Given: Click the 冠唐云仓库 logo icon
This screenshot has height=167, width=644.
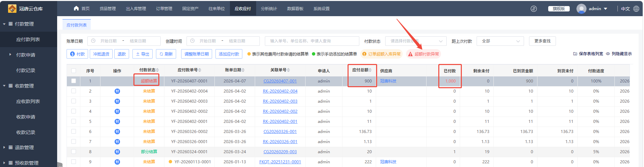Looking at the screenshot, I should coord(12,9).
